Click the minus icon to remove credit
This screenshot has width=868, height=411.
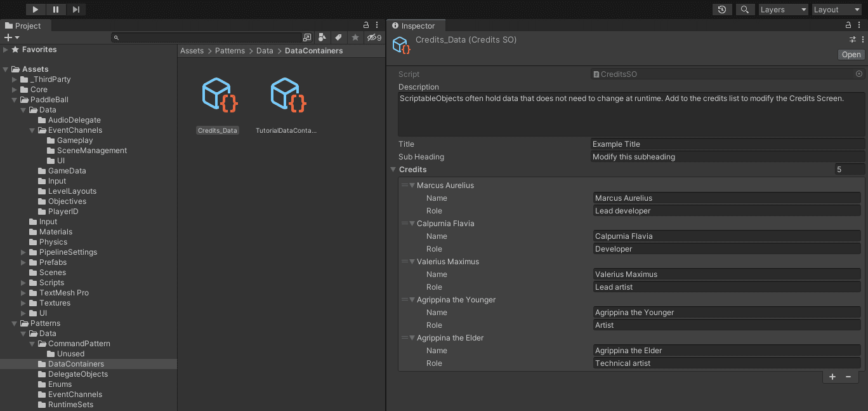click(848, 377)
